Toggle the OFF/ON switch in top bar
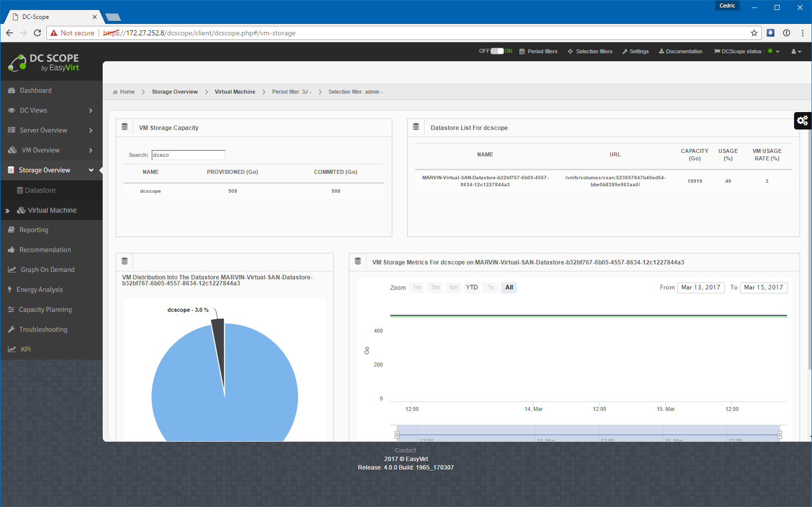 click(497, 51)
